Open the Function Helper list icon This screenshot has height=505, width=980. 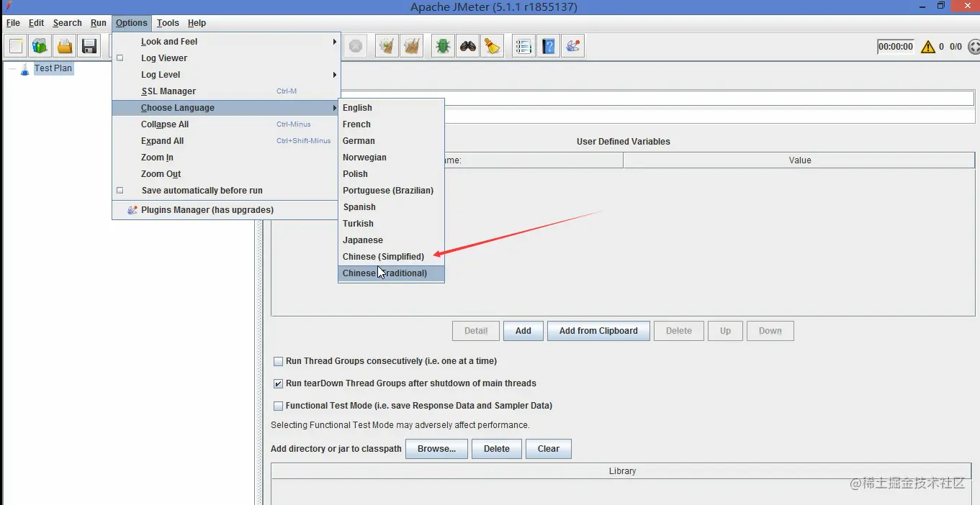click(x=523, y=47)
